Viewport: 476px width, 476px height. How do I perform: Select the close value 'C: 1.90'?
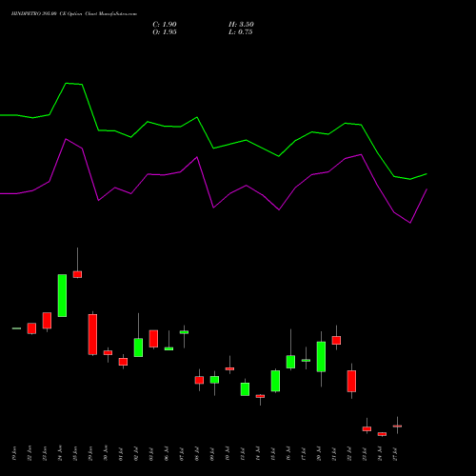[x=165, y=25]
